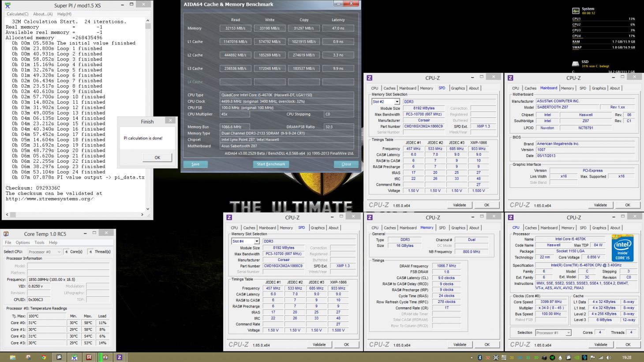Switch to Caches tab in CPU-Z Slot #2 window
This screenshot has height=362, width=644.
coord(389,88)
